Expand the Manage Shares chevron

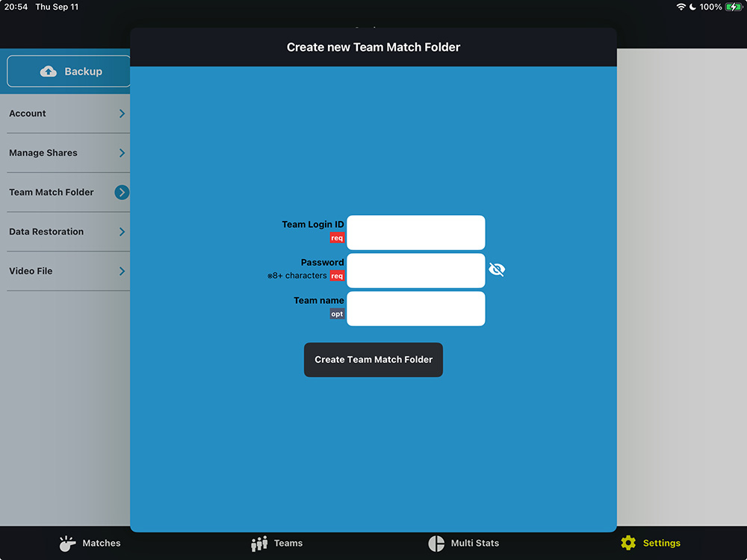(x=122, y=153)
